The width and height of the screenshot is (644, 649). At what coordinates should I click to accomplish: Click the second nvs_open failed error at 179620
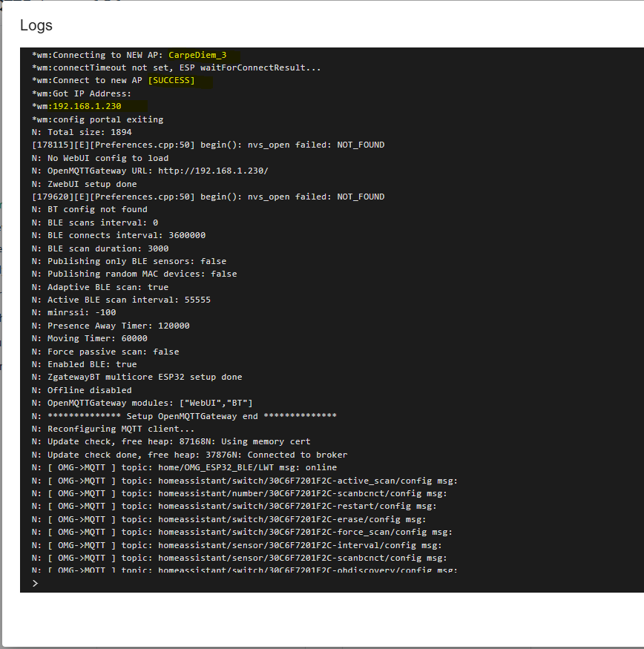[x=208, y=197]
